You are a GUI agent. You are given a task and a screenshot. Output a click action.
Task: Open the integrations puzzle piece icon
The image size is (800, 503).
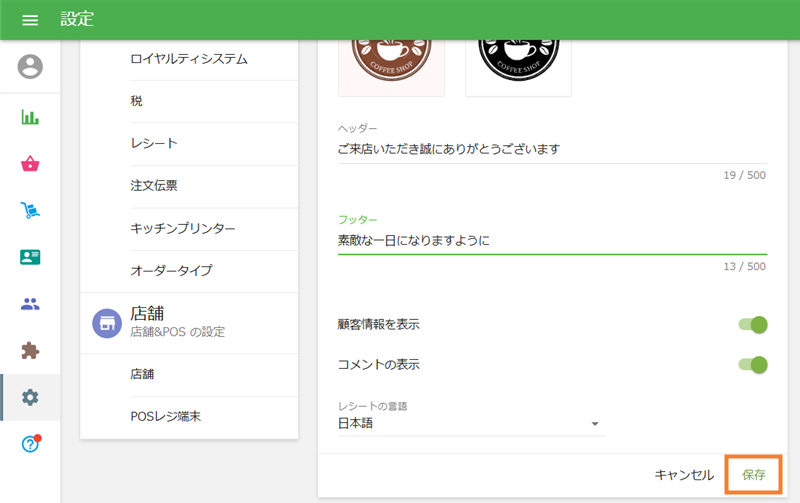[30, 351]
